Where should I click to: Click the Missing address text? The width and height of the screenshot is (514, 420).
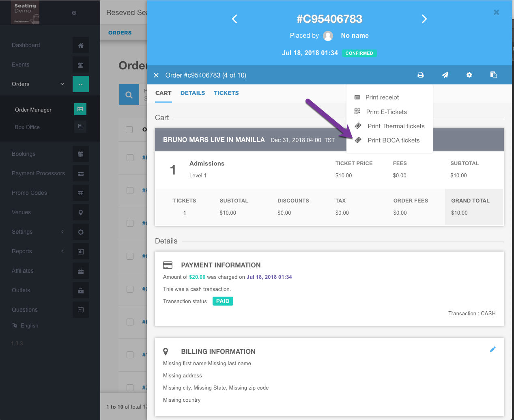pos(183,376)
